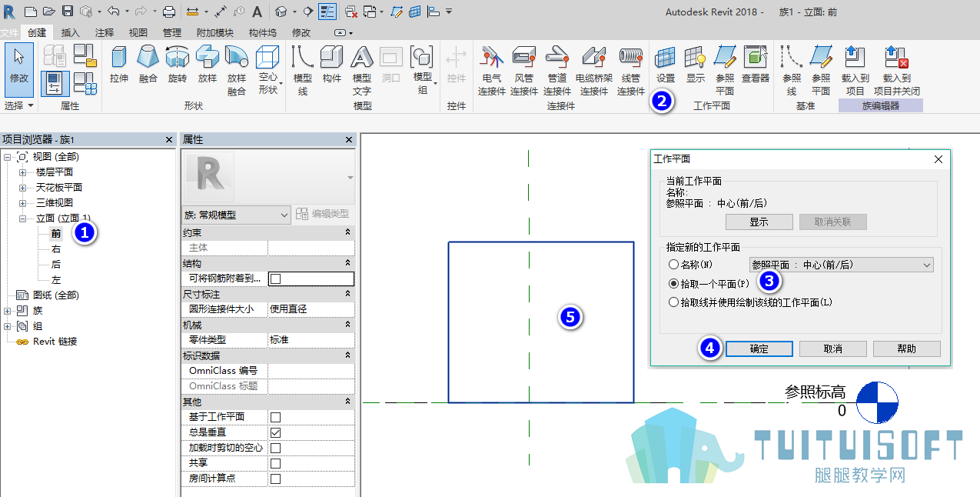Viewport: 980px width, 497px height.
Task: Switch to the 插入 ribbon tab
Action: pos(71,32)
